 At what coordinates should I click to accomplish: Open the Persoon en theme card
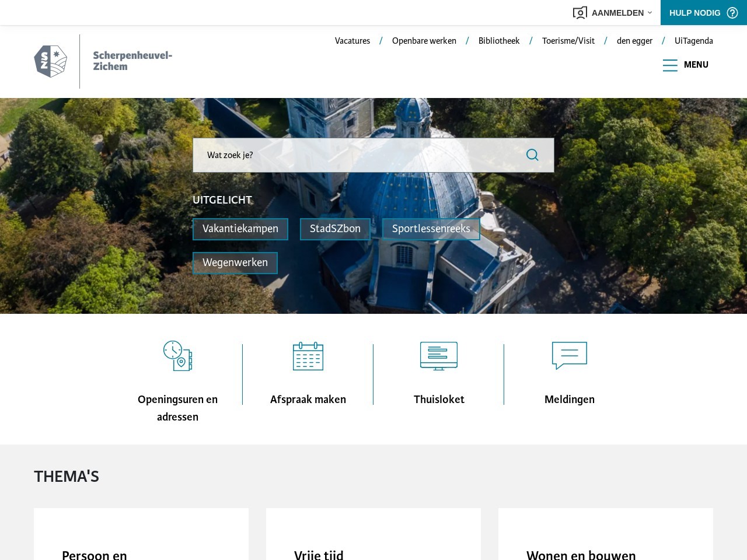tap(141, 534)
